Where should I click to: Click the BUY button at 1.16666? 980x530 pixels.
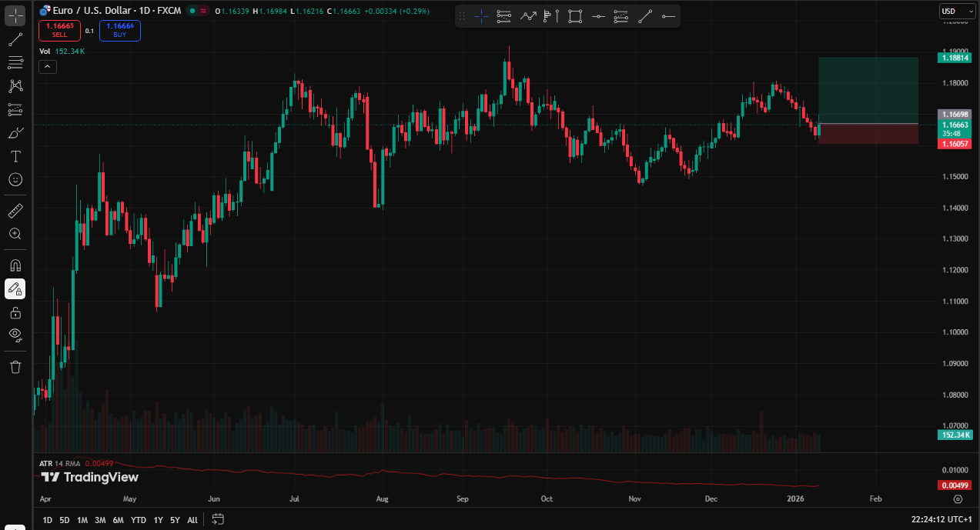pos(119,31)
